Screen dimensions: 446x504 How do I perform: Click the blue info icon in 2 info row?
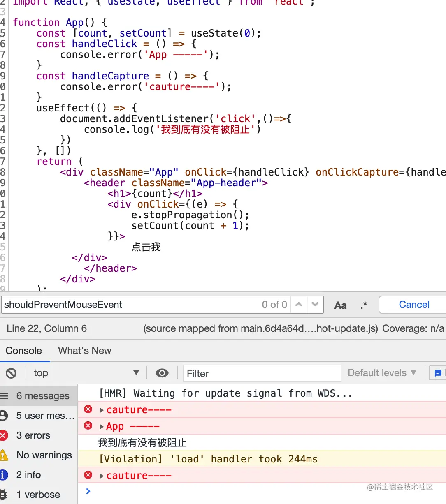coord(4,475)
